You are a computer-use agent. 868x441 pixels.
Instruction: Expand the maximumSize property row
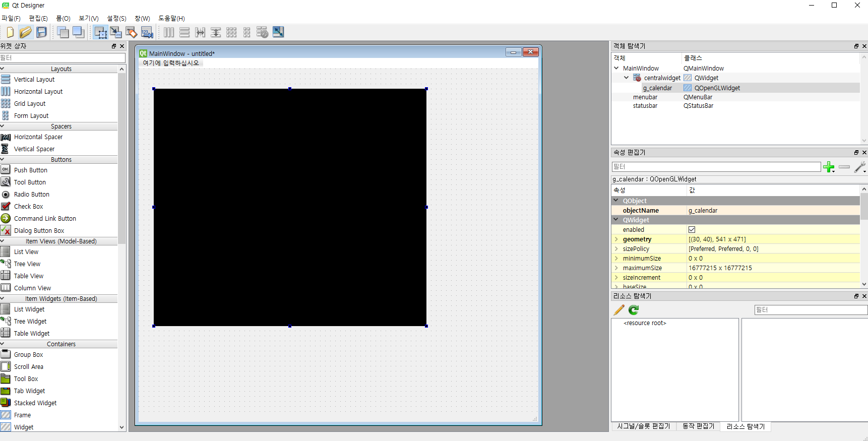pyautogui.click(x=616, y=268)
